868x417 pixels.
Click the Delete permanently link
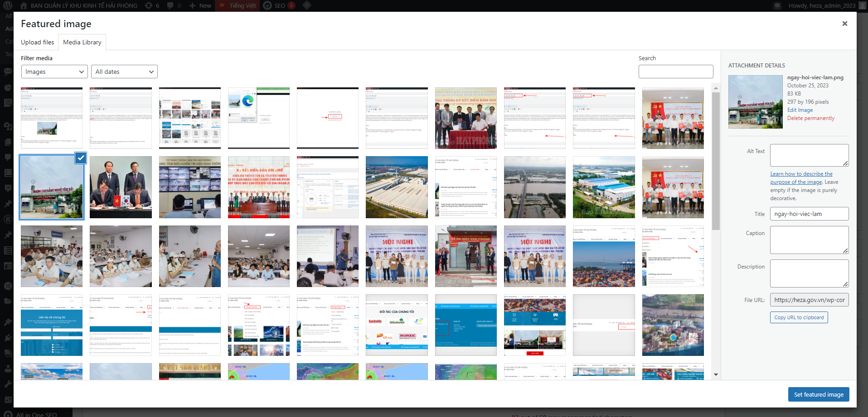(810, 118)
